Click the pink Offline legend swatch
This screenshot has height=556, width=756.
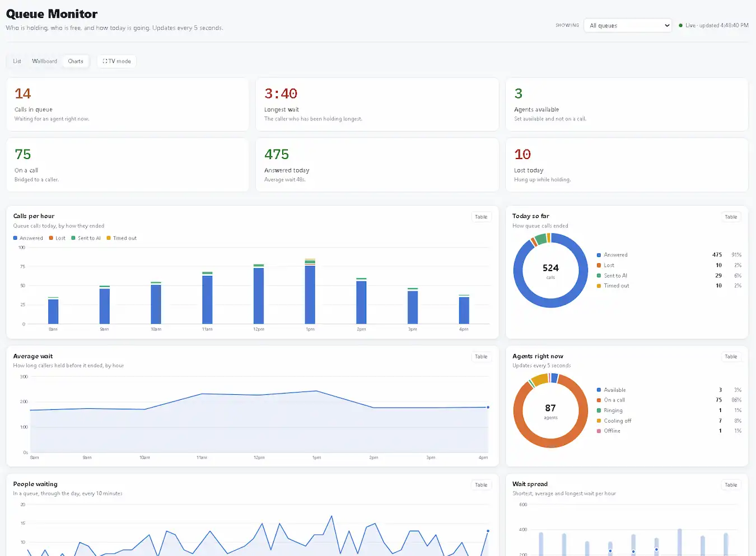[x=599, y=431]
